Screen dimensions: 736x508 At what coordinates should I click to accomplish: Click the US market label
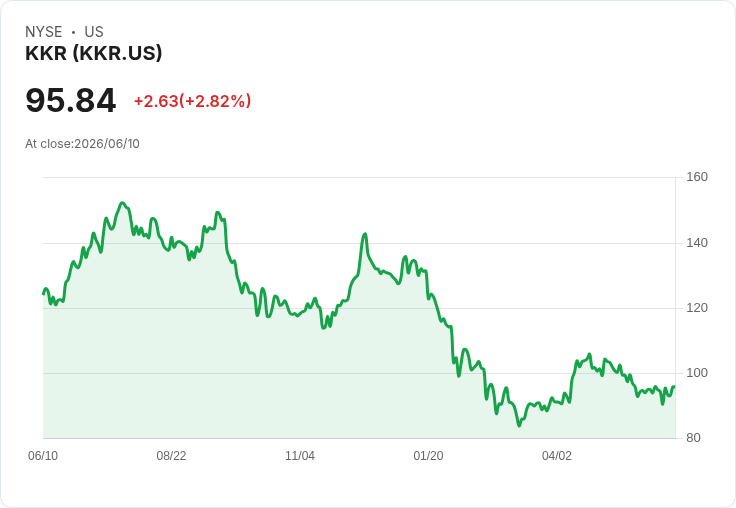click(x=94, y=31)
